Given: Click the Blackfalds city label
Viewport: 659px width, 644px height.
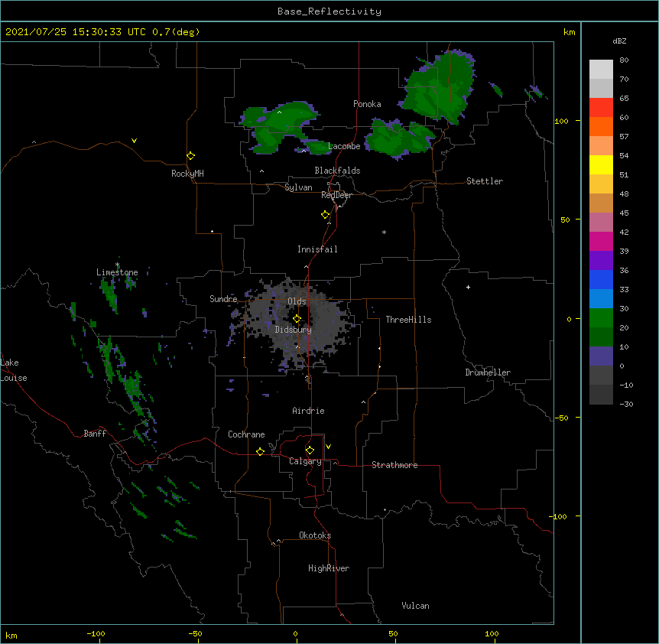Looking at the screenshot, I should 337,171.
